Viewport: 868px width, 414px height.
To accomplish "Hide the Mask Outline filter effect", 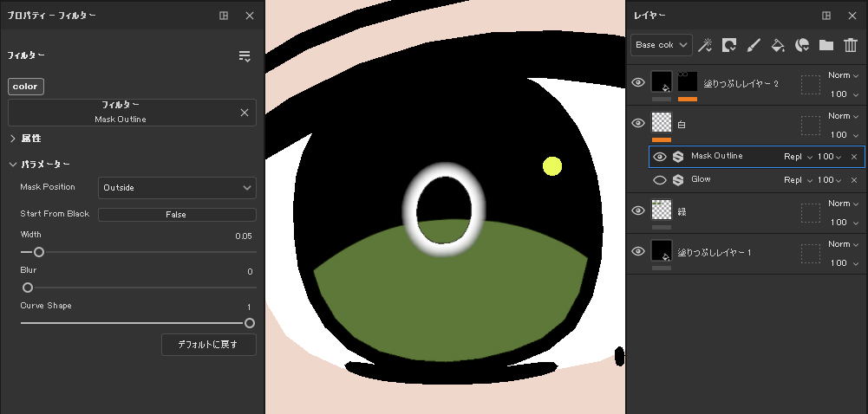I will 660,157.
